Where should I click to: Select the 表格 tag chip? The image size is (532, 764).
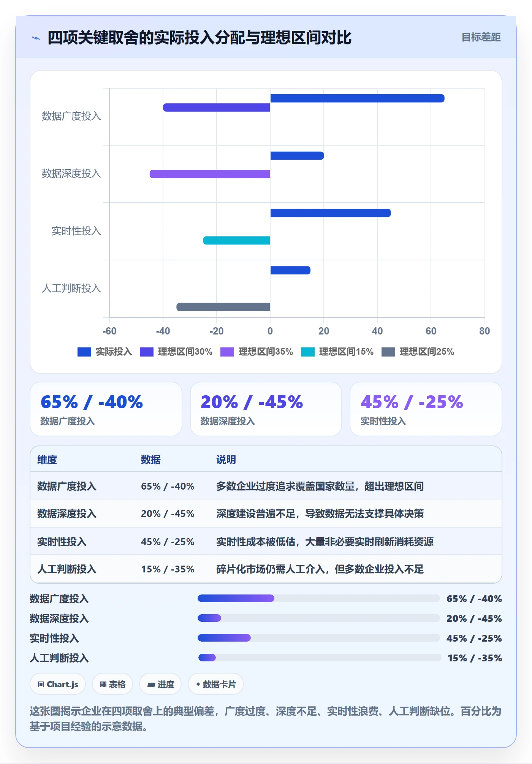click(112, 684)
